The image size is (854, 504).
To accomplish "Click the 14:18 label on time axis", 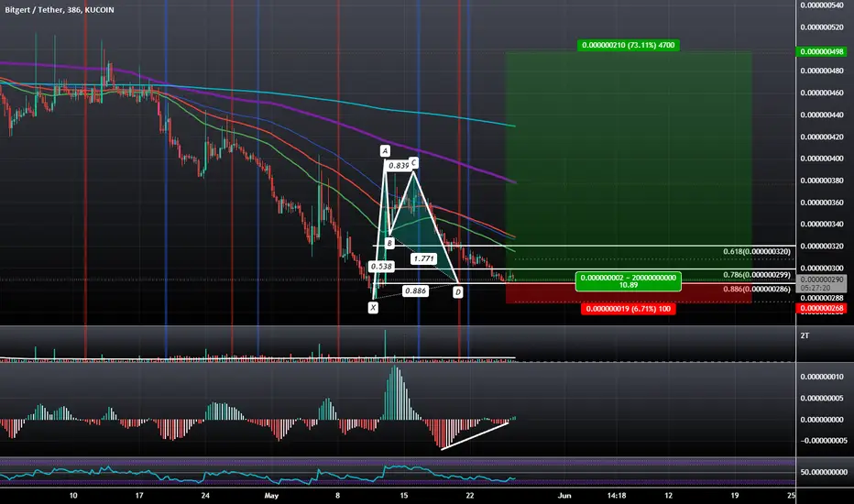I will coord(617,495).
